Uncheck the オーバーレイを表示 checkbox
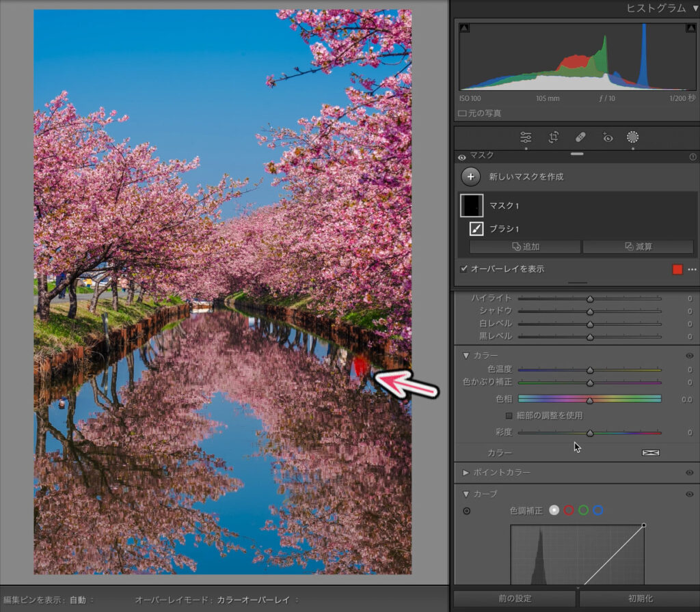This screenshot has height=612, width=700. click(x=464, y=269)
